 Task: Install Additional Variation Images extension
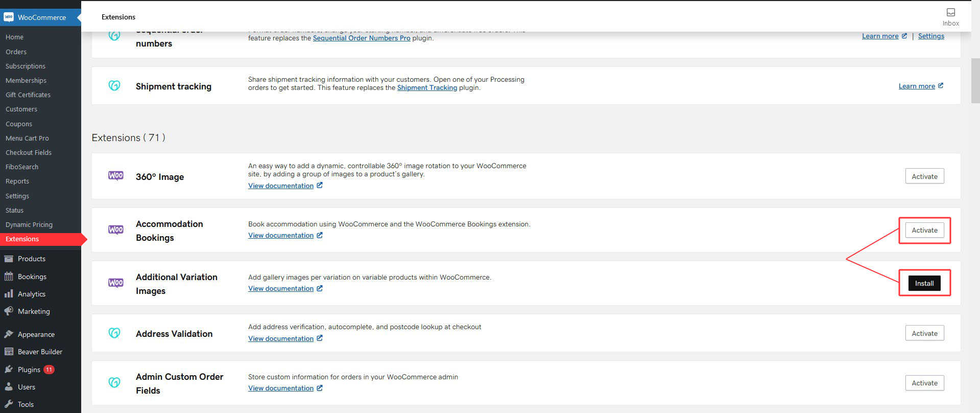pyautogui.click(x=924, y=283)
